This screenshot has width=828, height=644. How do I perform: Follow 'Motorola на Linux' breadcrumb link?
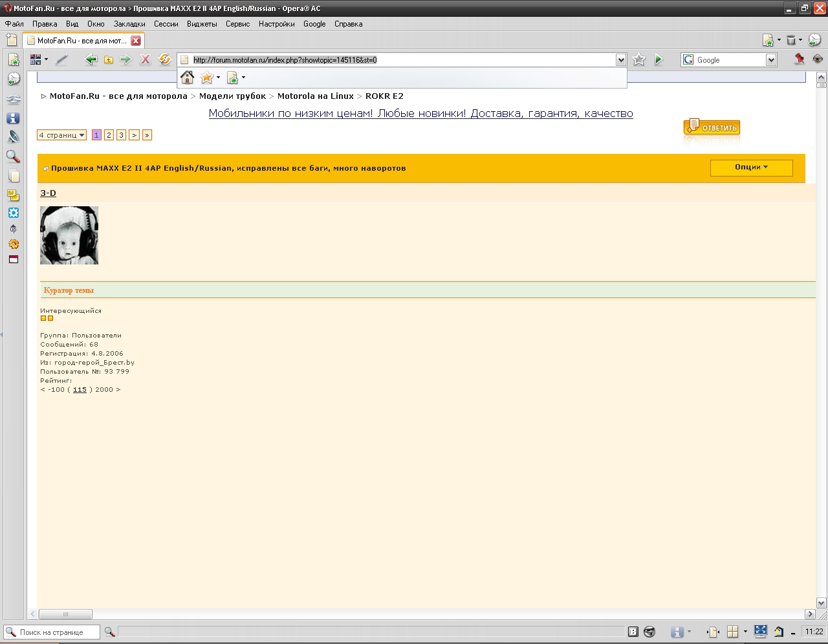[x=315, y=96]
